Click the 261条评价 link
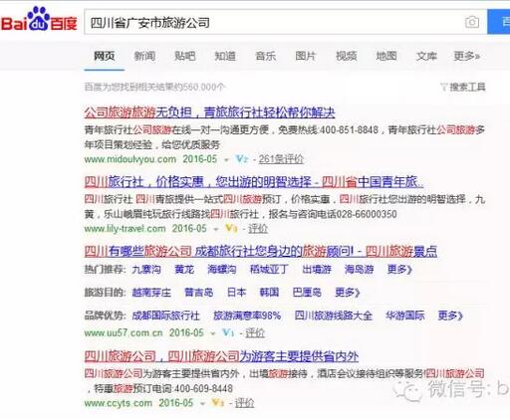The width and height of the screenshot is (510, 420). pyautogui.click(x=281, y=159)
